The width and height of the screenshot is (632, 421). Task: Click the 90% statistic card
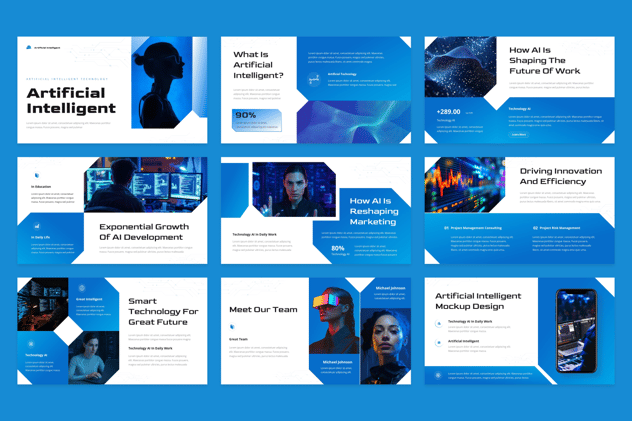257,121
